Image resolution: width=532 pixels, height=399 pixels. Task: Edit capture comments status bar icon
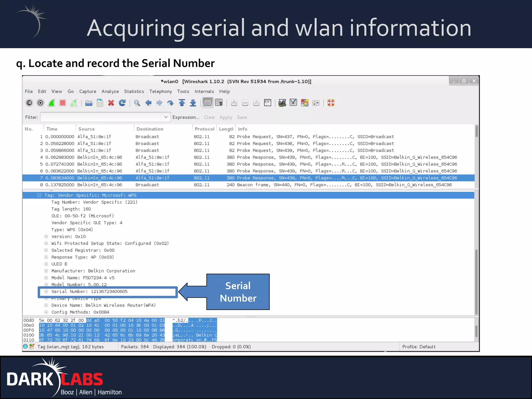pos(32,347)
